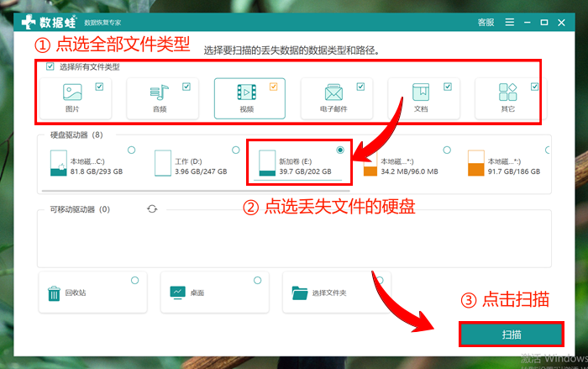Viewport: 588px width, 369px height.
Task: Uncheck the 文档 checkbox
Action: pos(448,87)
